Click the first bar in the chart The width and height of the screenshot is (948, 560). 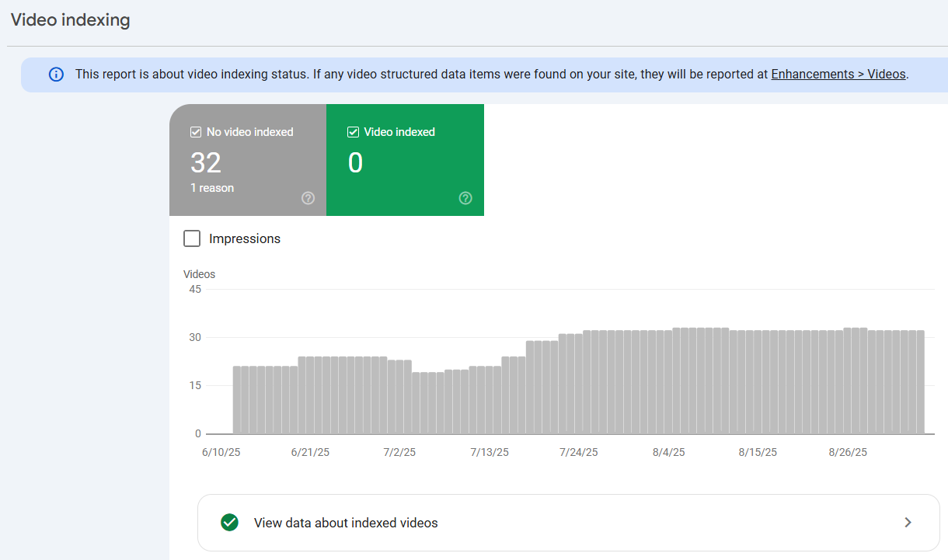point(237,399)
